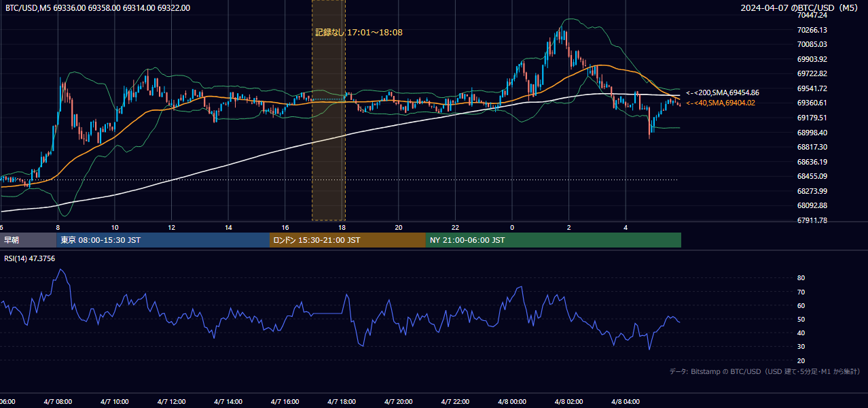This screenshot has width=868, height=408.
Task: Click the '記録なし 17:01～18:08' gap label
Action: click(359, 32)
